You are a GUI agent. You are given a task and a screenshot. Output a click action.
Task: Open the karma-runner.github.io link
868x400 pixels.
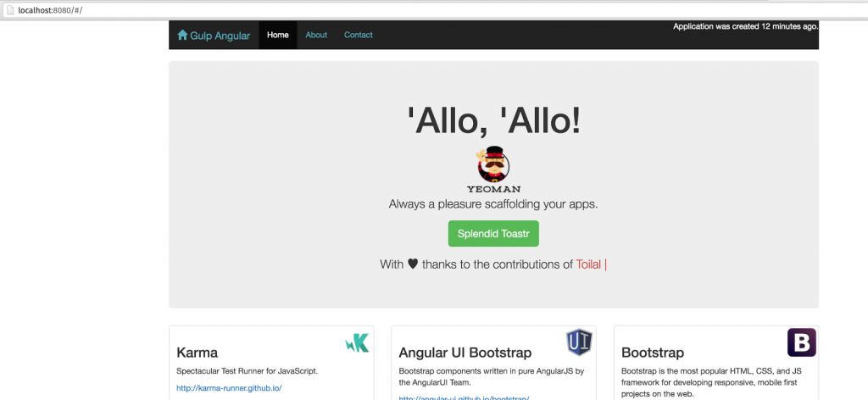coord(229,388)
